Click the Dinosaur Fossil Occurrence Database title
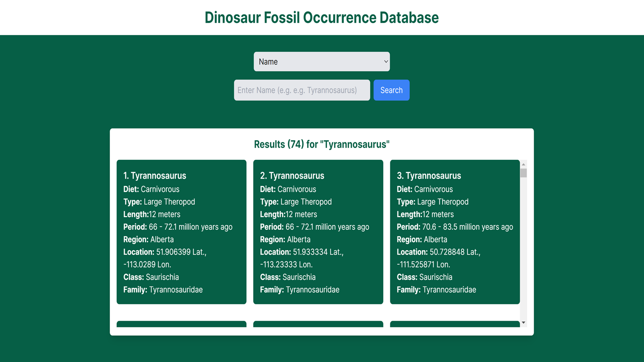 [321, 17]
